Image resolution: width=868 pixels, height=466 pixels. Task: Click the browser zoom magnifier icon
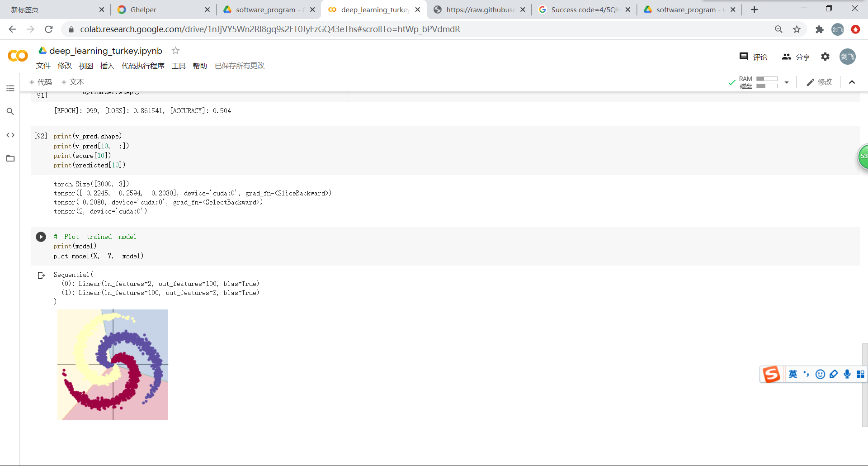pyautogui.click(x=778, y=29)
